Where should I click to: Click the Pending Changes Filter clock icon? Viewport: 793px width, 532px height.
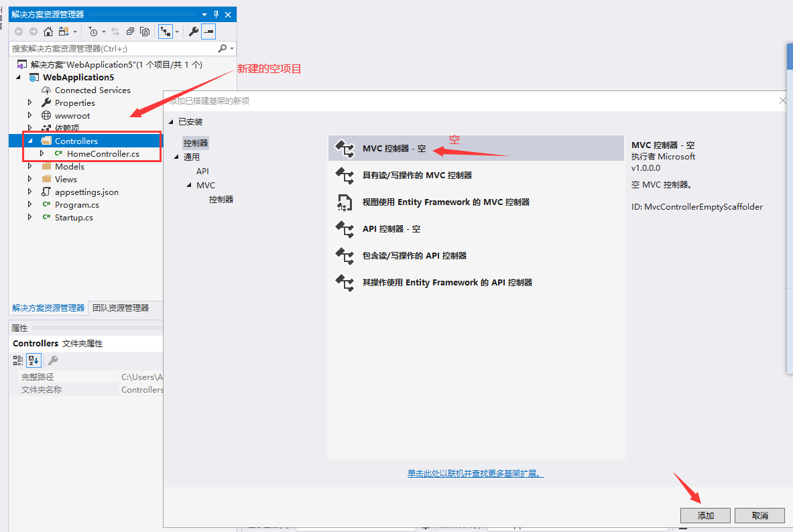tap(93, 31)
